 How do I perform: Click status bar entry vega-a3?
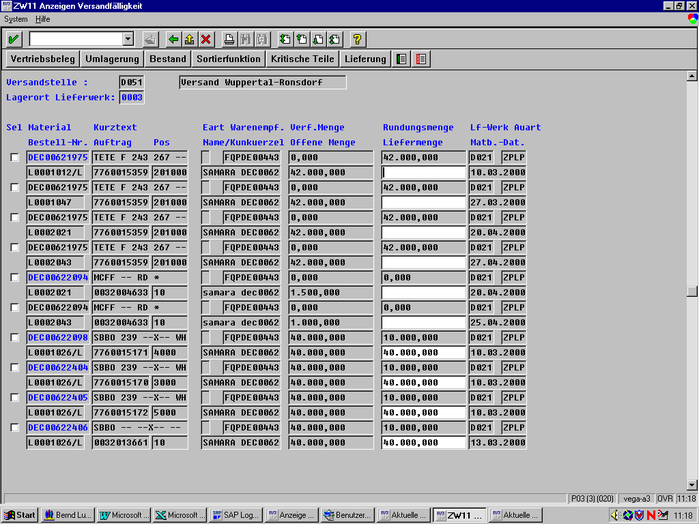[x=637, y=499]
